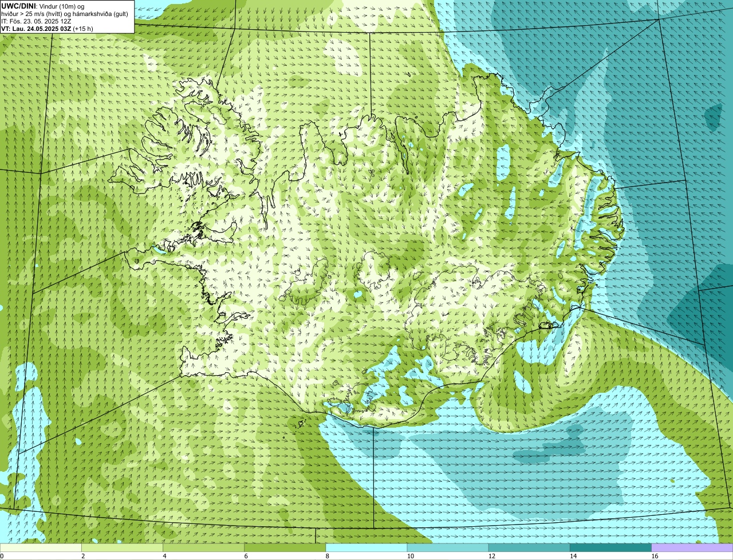The width and height of the screenshot is (733, 560).
Task: Click the light yellow-green 2–4 m/s legend swatch
Action: coord(122,547)
